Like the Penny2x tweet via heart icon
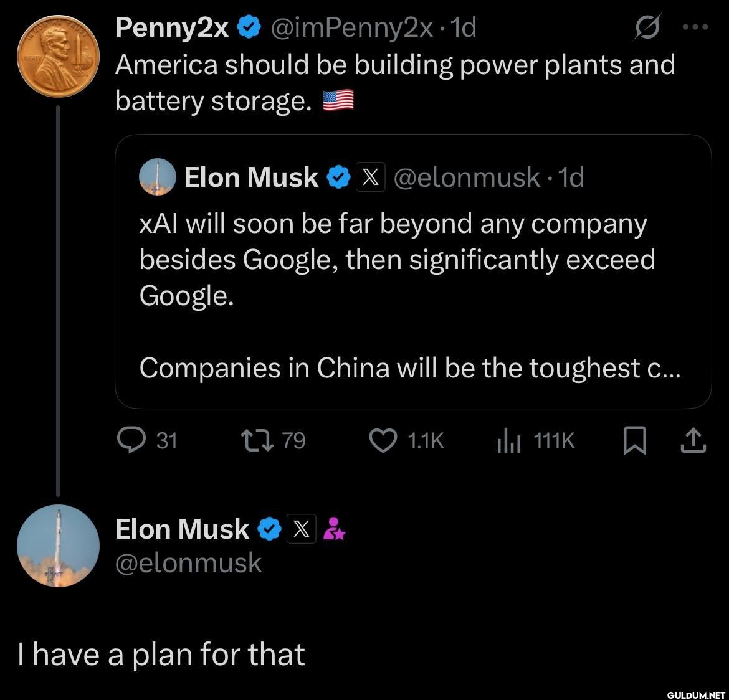 383,441
